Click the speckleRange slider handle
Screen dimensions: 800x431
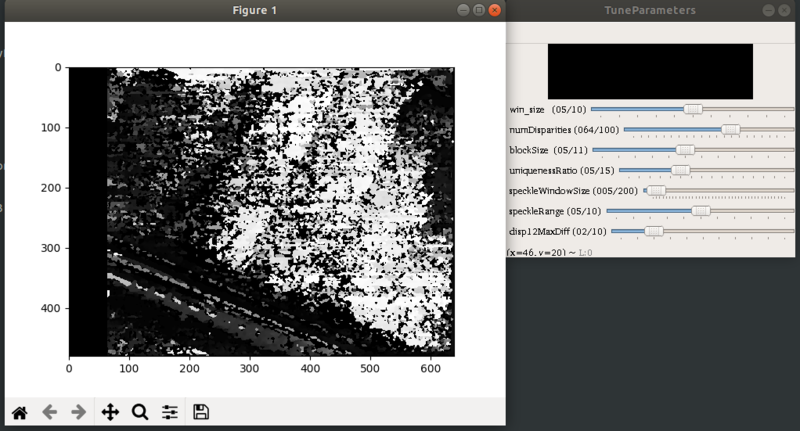tap(701, 211)
